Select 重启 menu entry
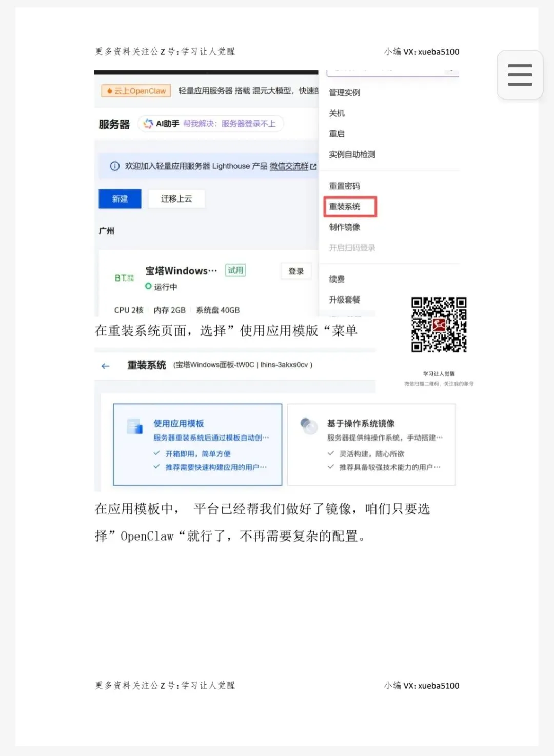The image size is (554, 756). point(337,134)
